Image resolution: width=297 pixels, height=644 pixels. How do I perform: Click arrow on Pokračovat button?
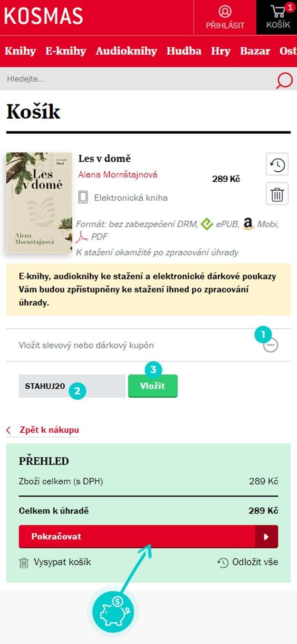pos(266,537)
